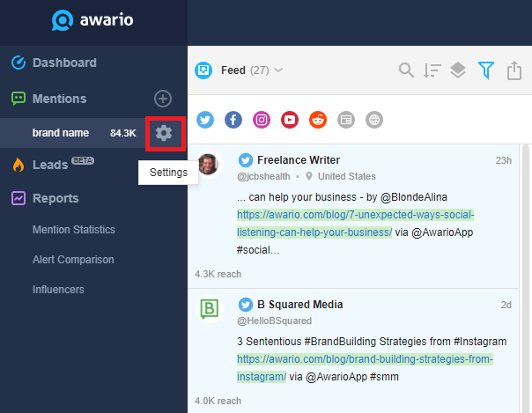This screenshot has width=532, height=413.
Task: Click Freelance Writer avatar photo
Action: [x=210, y=165]
